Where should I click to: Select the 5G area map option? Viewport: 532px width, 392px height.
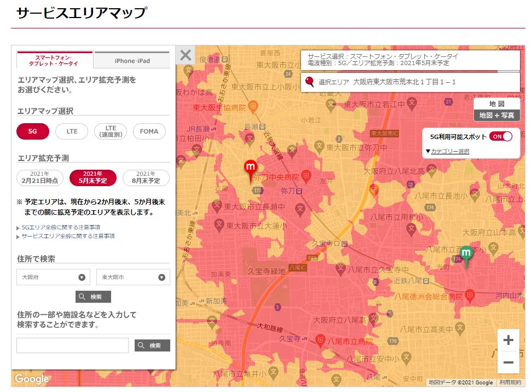pos(33,131)
